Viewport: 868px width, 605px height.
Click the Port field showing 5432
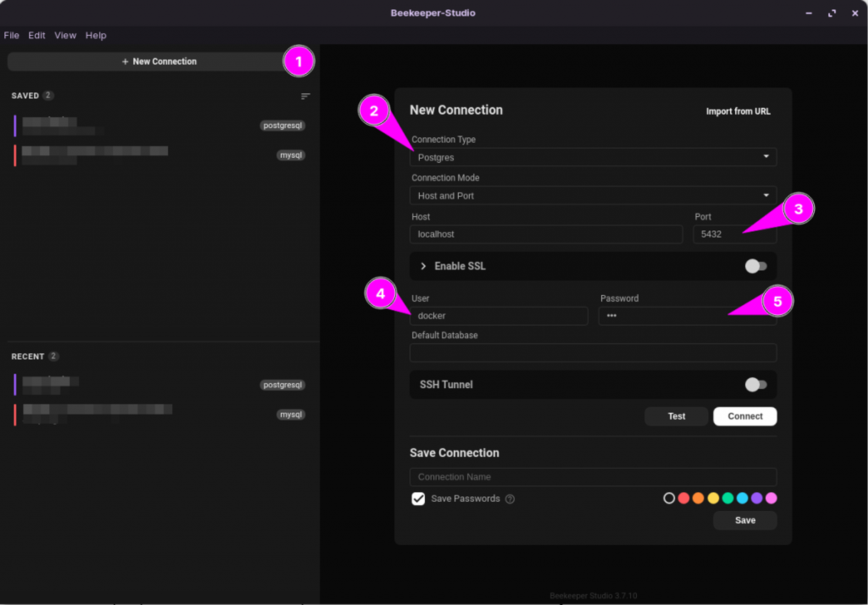(x=734, y=234)
